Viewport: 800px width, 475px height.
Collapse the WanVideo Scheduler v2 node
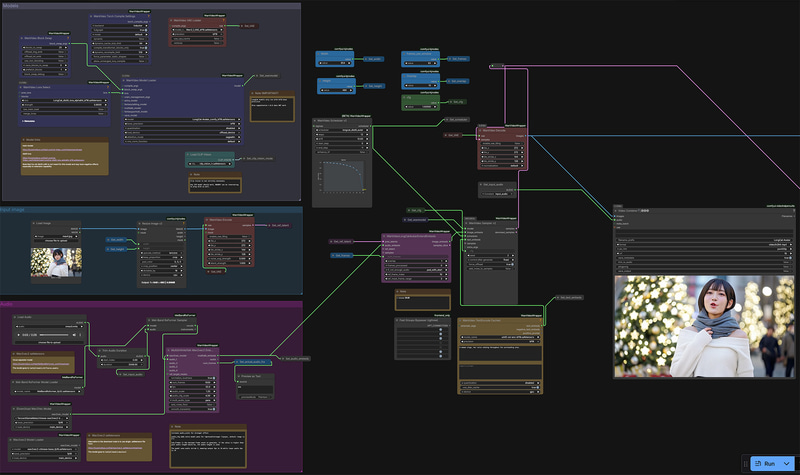(315, 121)
